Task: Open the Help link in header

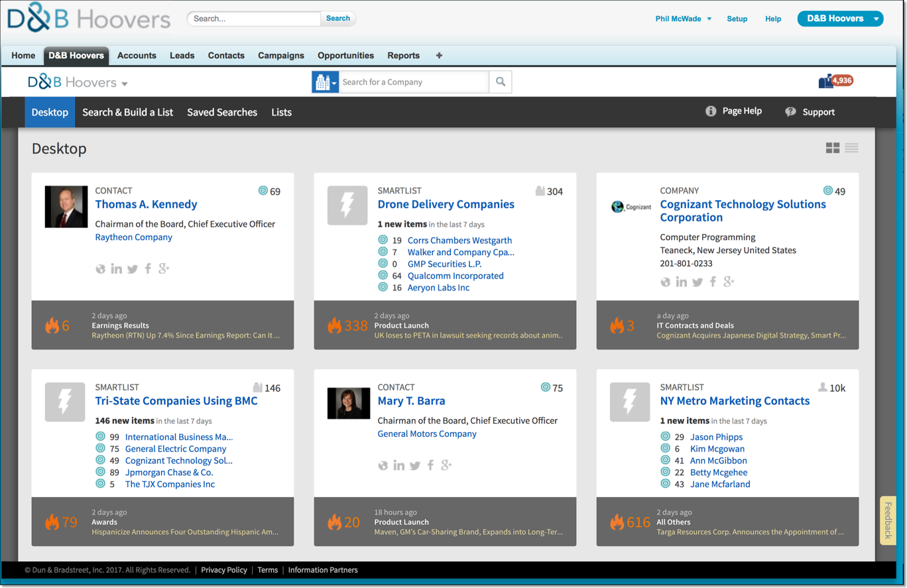Action: [773, 19]
